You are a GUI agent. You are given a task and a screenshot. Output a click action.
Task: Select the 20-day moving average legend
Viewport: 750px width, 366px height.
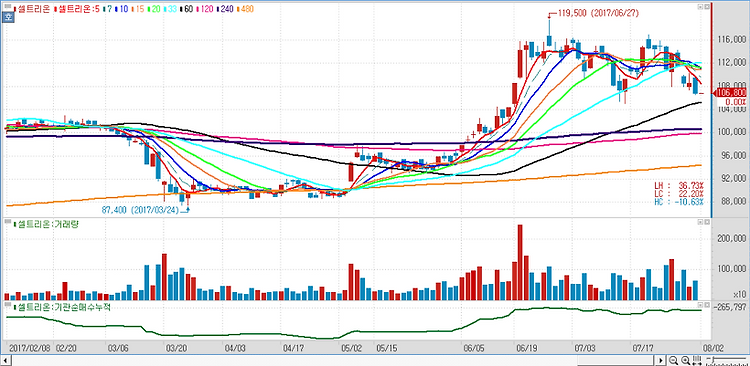point(154,9)
